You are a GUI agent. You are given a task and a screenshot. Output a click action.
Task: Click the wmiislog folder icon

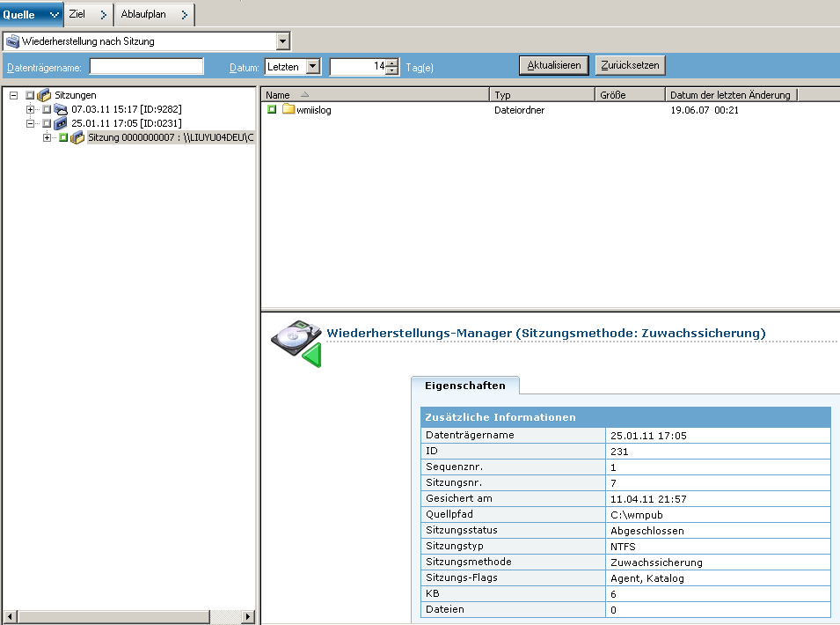288,110
